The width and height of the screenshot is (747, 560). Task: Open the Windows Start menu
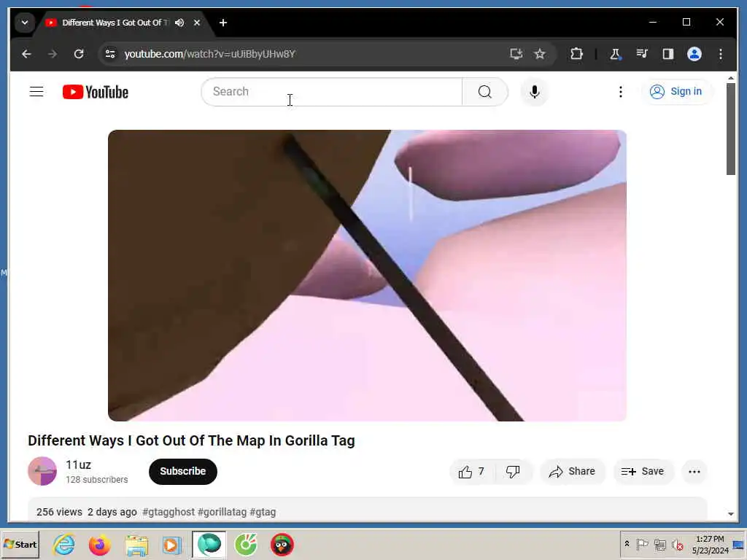pos(20,544)
